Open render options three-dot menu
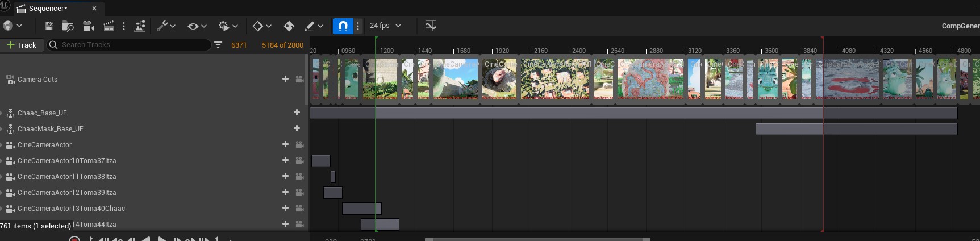980x241 pixels. (x=123, y=26)
